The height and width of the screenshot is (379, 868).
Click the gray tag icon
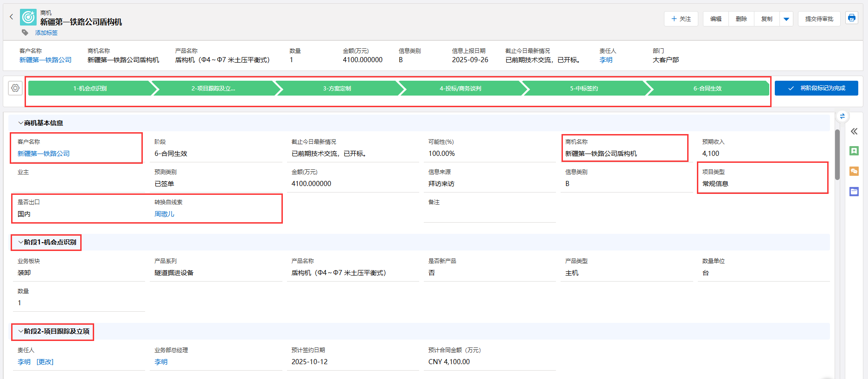(25, 32)
